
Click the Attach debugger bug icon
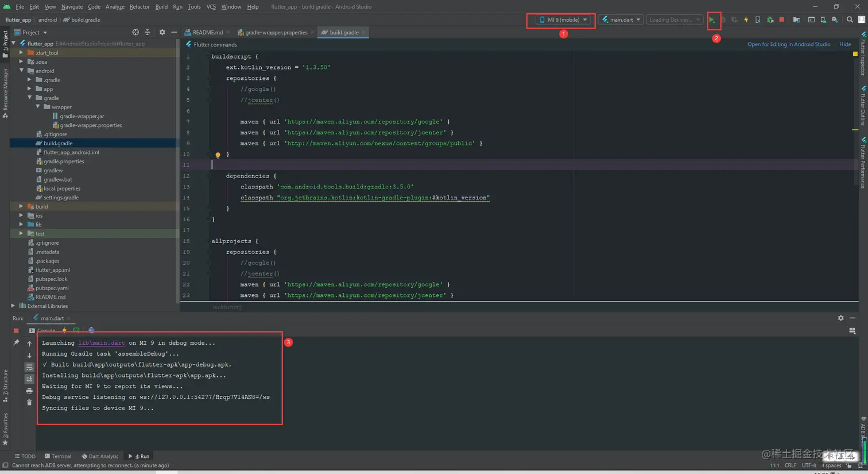click(770, 20)
